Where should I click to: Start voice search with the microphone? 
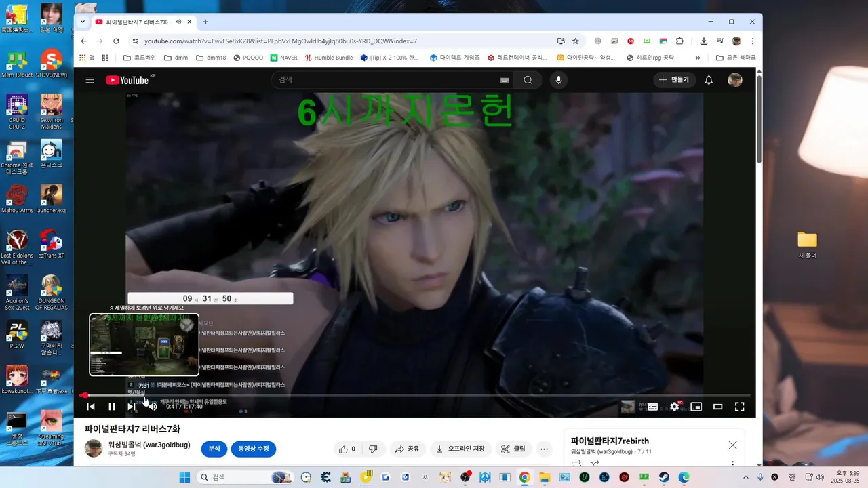click(559, 80)
